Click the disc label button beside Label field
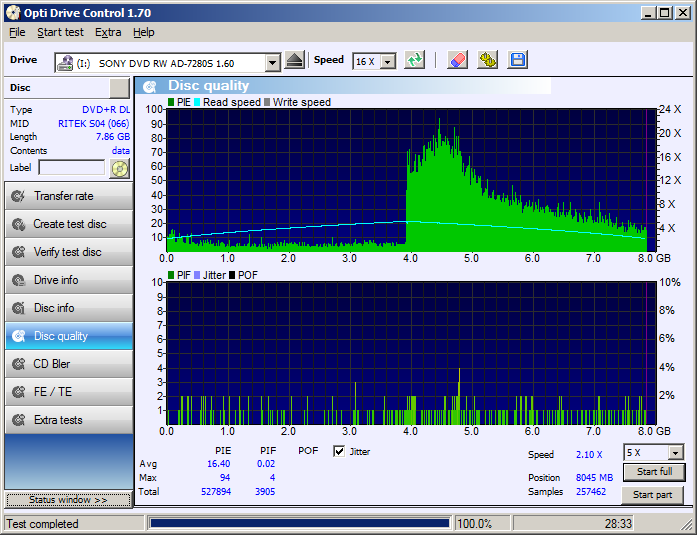The height and width of the screenshot is (535, 697). (120, 168)
